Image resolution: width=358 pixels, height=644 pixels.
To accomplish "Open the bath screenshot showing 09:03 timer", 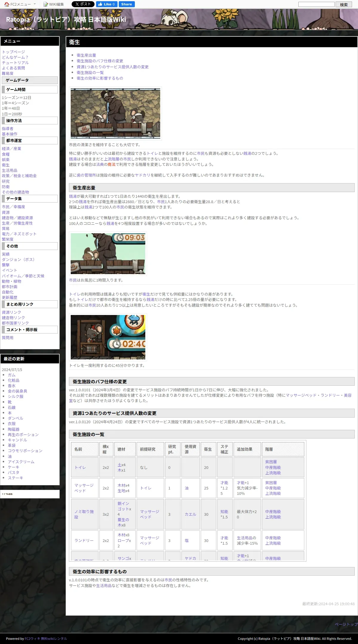I will tap(108, 254).
